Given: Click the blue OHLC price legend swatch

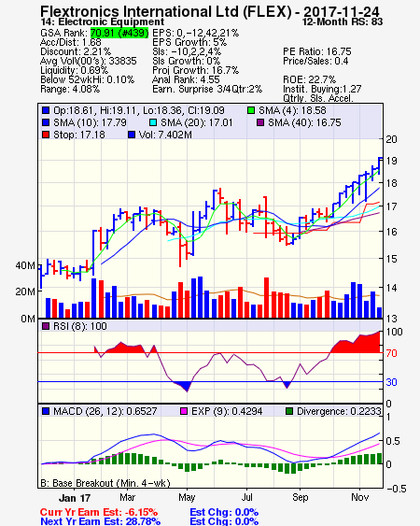Looking at the screenshot, I should pyautogui.click(x=46, y=110).
